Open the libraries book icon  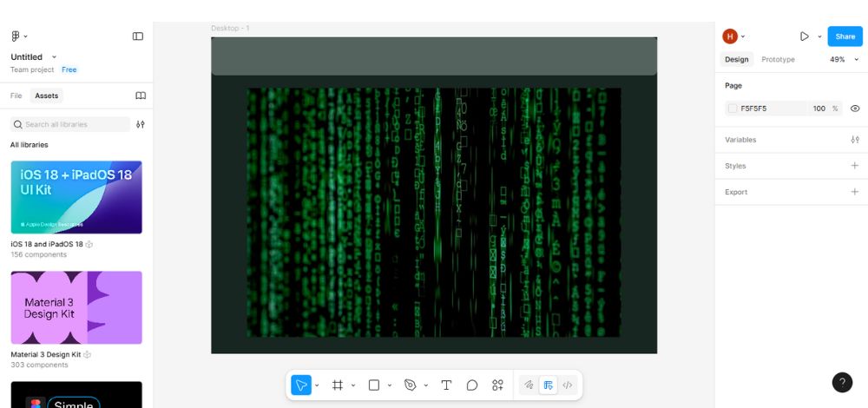click(x=141, y=95)
